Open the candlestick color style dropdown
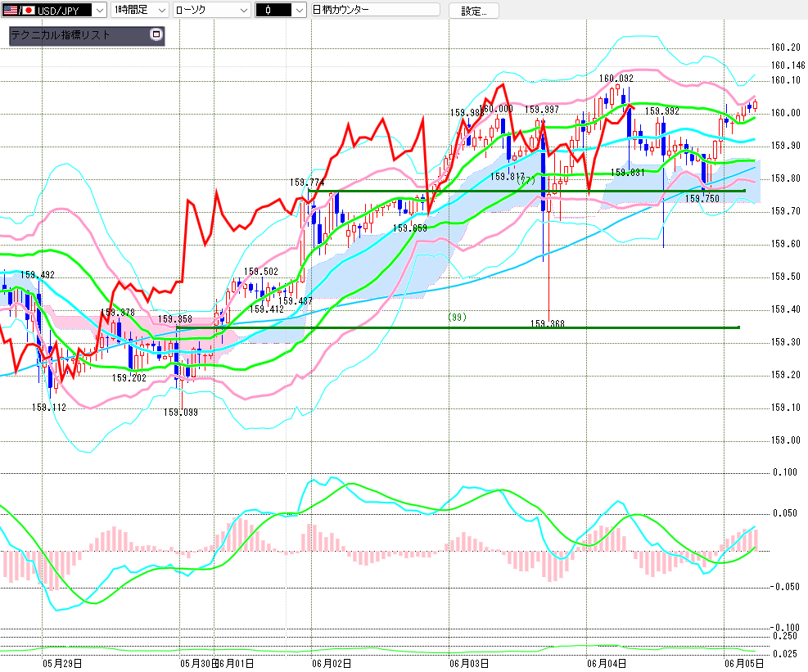 pyautogui.click(x=281, y=10)
